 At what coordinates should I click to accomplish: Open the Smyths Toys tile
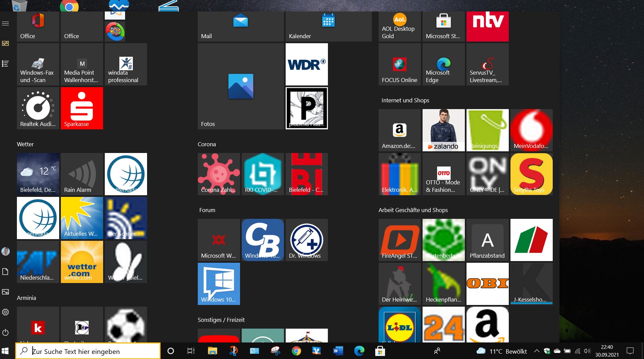pyautogui.click(x=531, y=174)
